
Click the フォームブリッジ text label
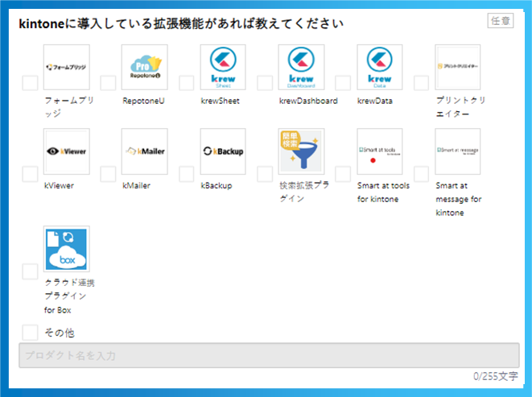[69, 107]
